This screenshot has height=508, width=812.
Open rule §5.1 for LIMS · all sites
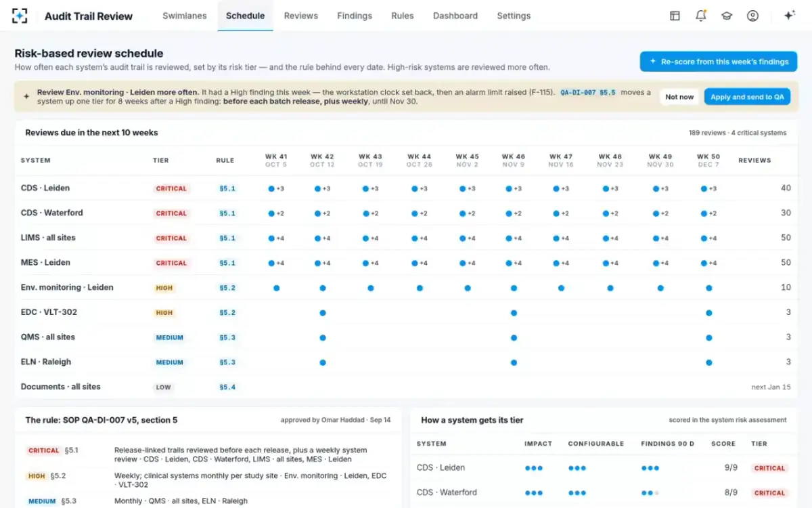227,238
